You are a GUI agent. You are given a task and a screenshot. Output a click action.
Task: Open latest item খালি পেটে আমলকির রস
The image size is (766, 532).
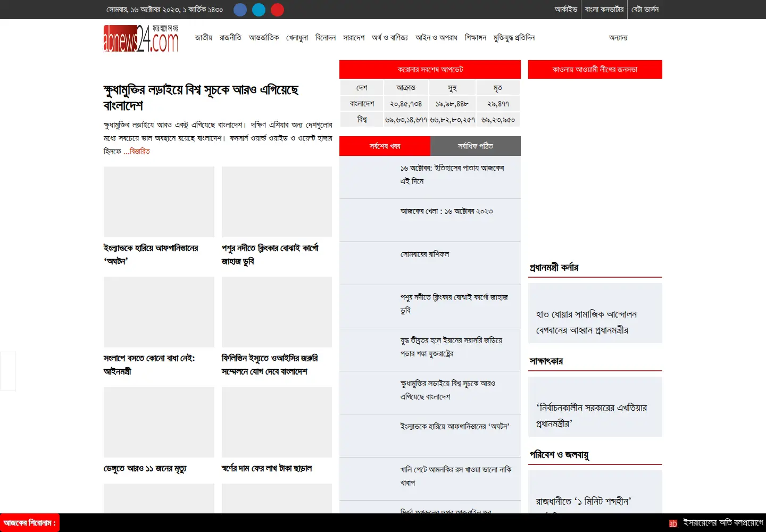456,477
